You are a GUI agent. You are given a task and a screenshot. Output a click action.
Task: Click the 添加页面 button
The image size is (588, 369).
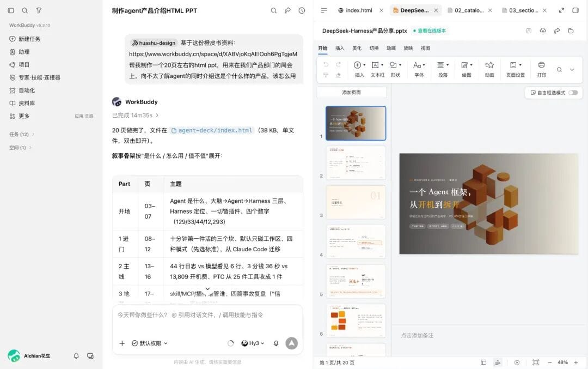[351, 92]
